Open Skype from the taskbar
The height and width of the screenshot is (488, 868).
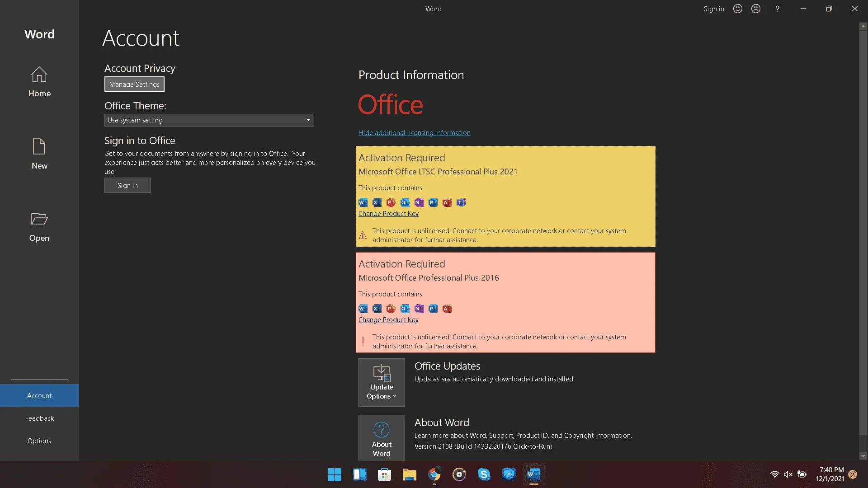(x=484, y=474)
